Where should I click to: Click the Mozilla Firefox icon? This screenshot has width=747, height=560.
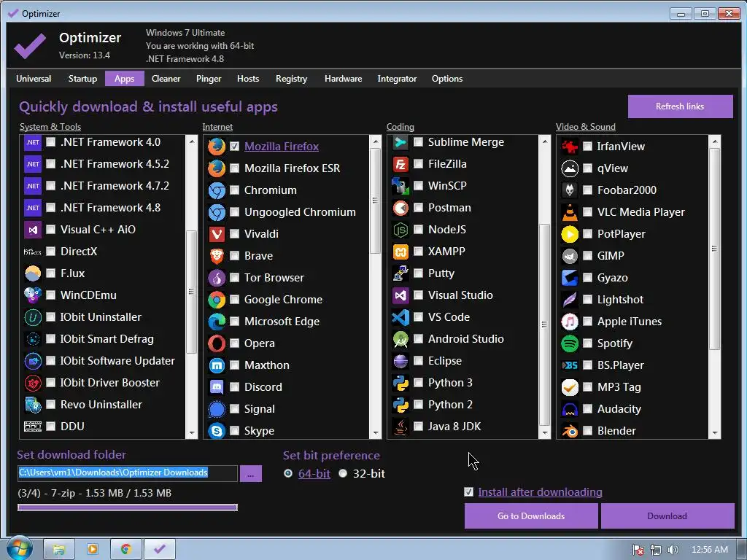217,147
